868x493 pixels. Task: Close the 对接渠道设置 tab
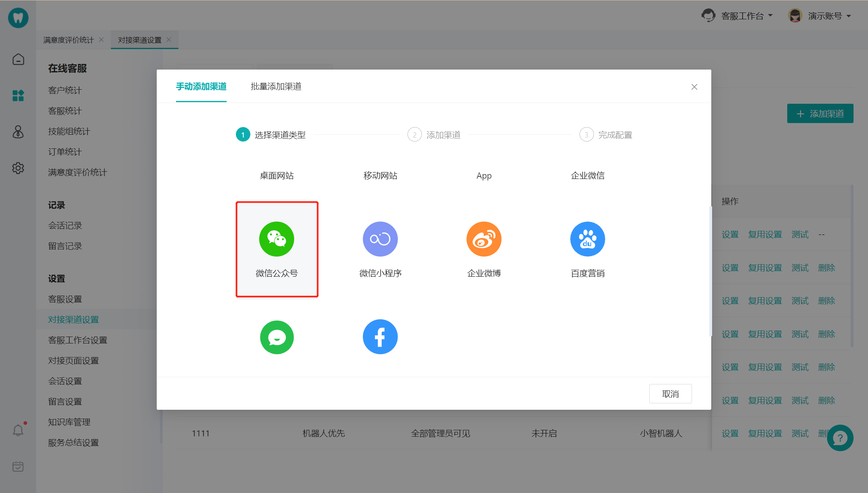coord(169,39)
